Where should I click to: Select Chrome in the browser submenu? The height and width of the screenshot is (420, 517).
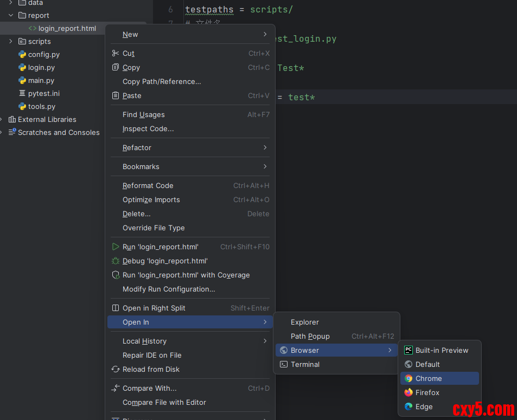point(428,378)
